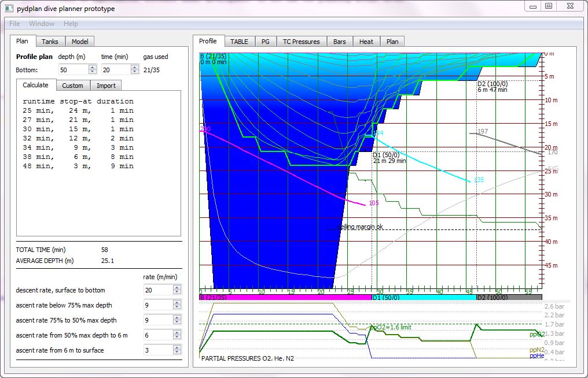The width and height of the screenshot is (588, 378).
Task: Decrease ascent rate 75% to 50% max depth
Action: coord(177,322)
